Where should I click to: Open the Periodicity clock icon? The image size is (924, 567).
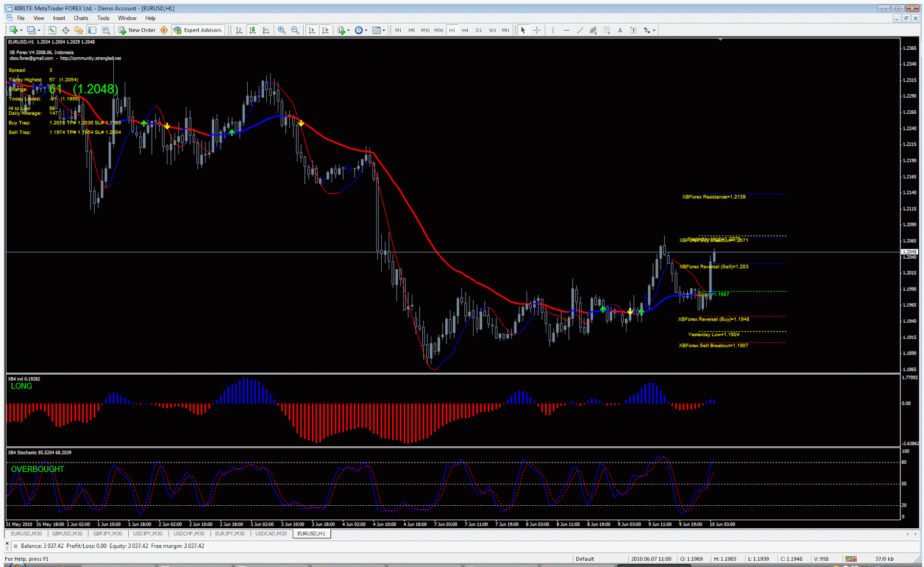click(x=359, y=30)
